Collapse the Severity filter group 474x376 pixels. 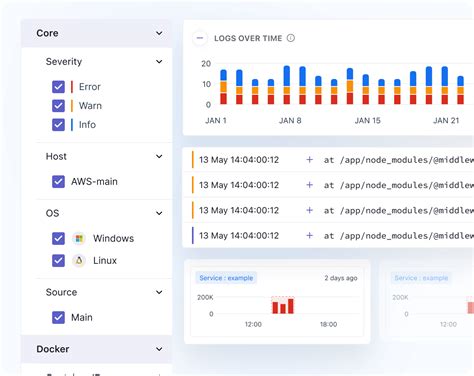[x=159, y=61]
